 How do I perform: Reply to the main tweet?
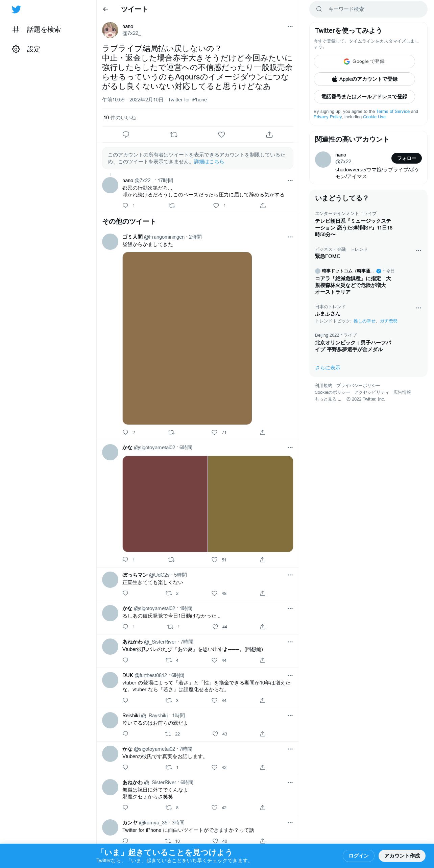[126, 135]
